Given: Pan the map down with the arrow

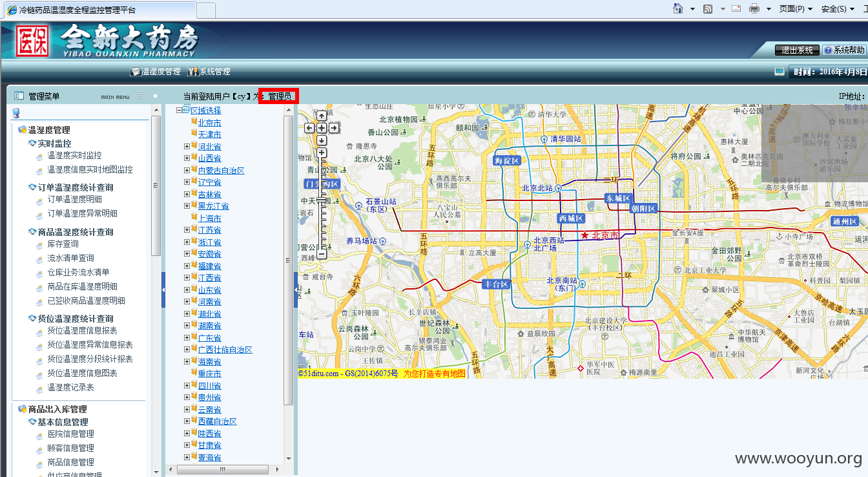Looking at the screenshot, I should (x=322, y=140).
